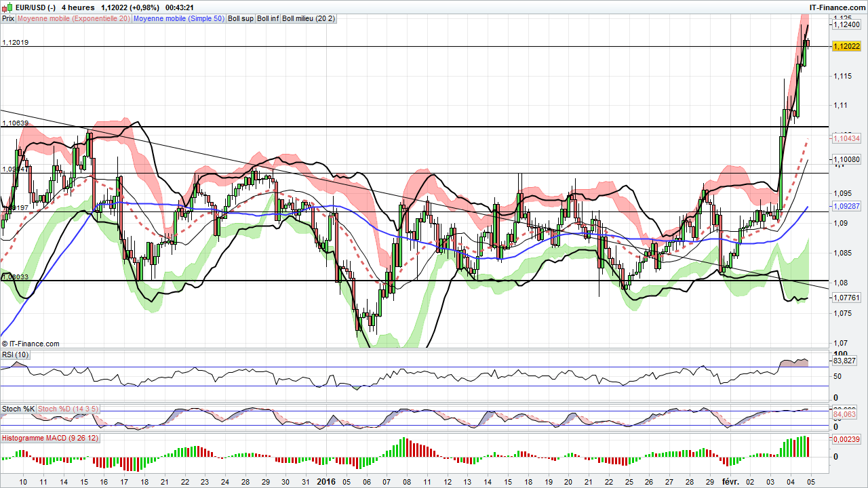Open the Prix indicator label settings
The width and height of the screenshot is (868, 488).
pos(7,18)
